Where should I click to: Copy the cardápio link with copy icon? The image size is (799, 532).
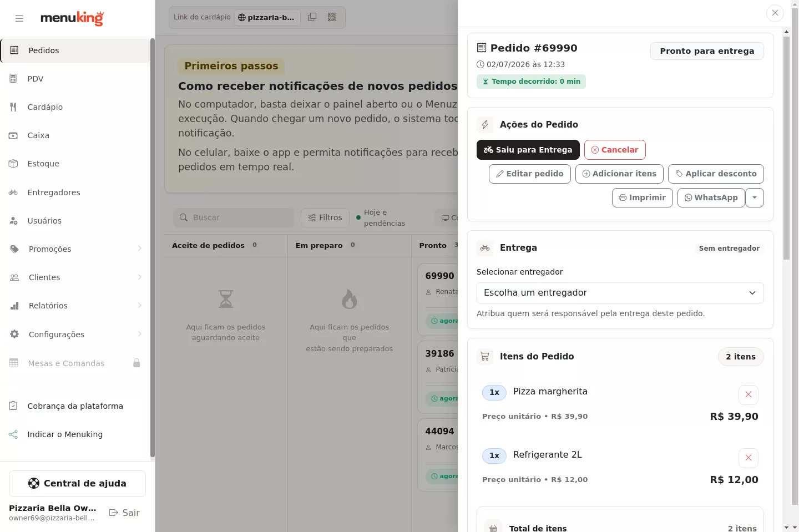312,17
